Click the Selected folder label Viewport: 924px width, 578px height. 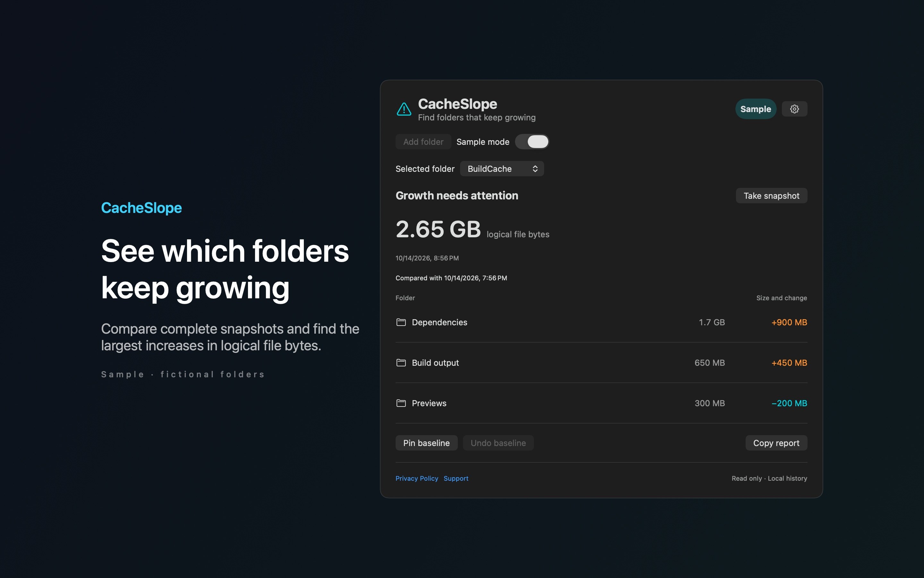(x=424, y=169)
